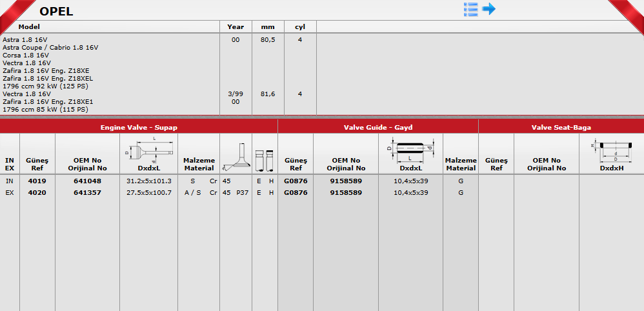Click valve guide ref G0876 in IN row
The image size is (644, 311).
coord(296,181)
